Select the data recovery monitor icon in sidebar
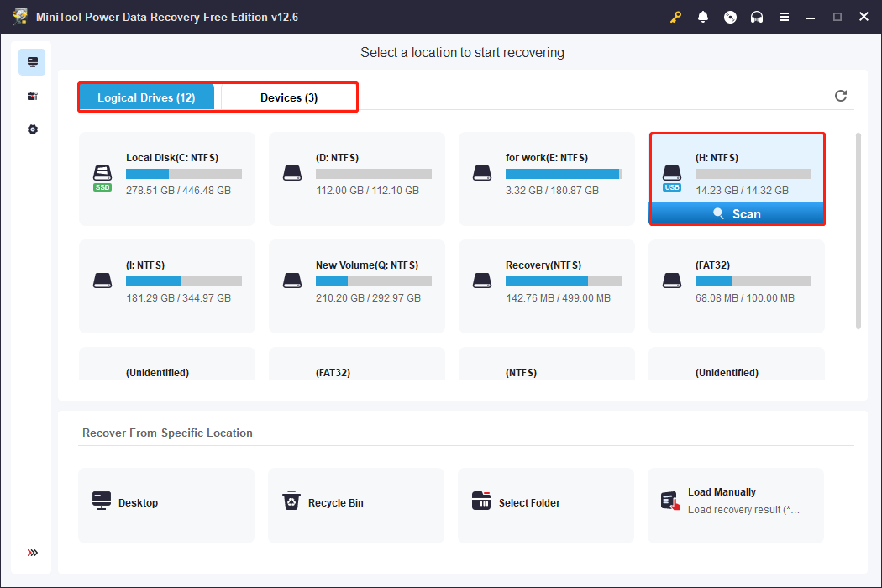The image size is (882, 588). tap(31, 61)
